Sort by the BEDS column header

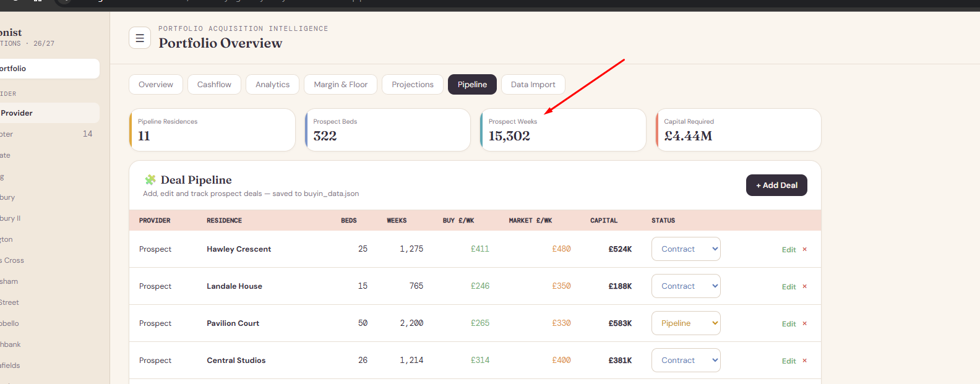tap(349, 221)
